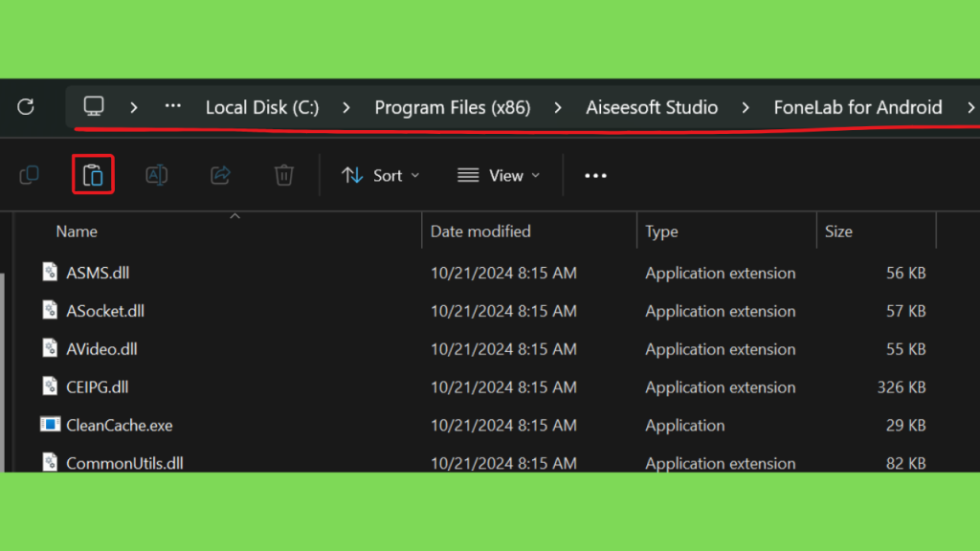Open the View layout dropdown

point(498,176)
